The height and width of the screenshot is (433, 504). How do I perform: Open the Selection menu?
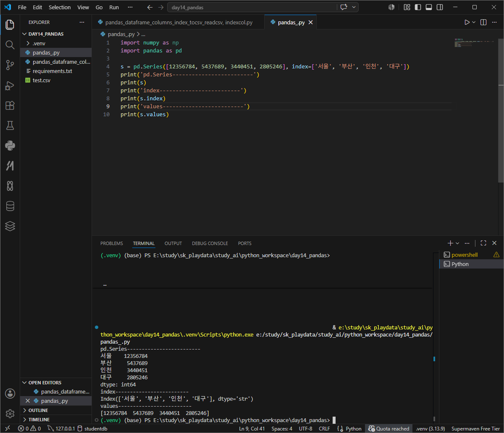pos(60,7)
